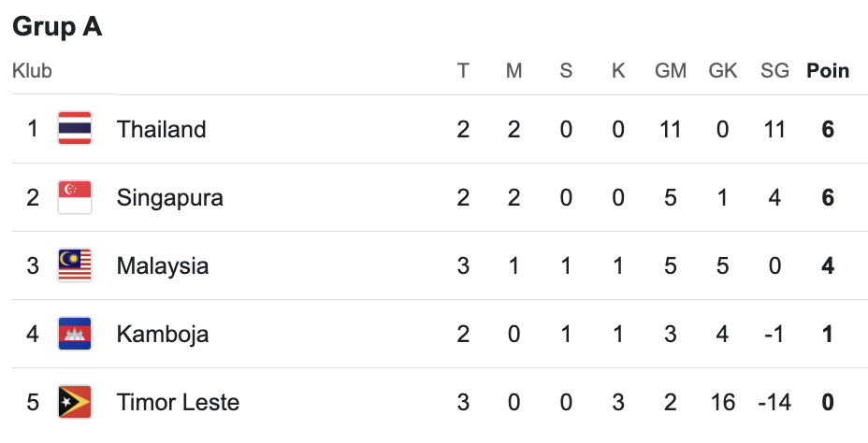Select Timor Leste's -14 goal difference
This screenshot has height=443, width=868.
(774, 402)
